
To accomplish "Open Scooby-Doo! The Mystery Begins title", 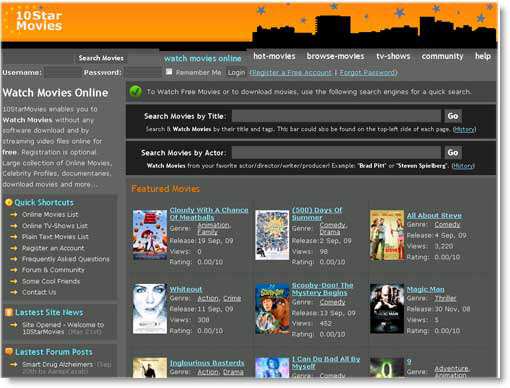I will pyautogui.click(x=322, y=289).
